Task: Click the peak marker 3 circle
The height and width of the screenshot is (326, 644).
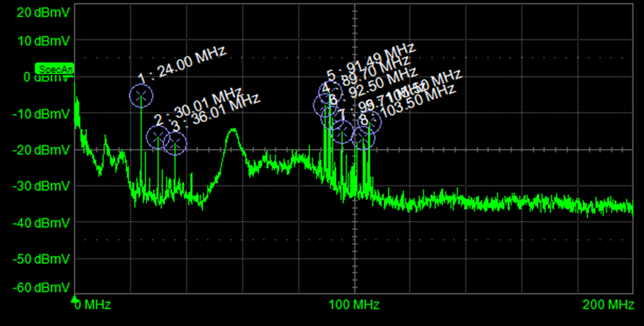Action: click(175, 143)
